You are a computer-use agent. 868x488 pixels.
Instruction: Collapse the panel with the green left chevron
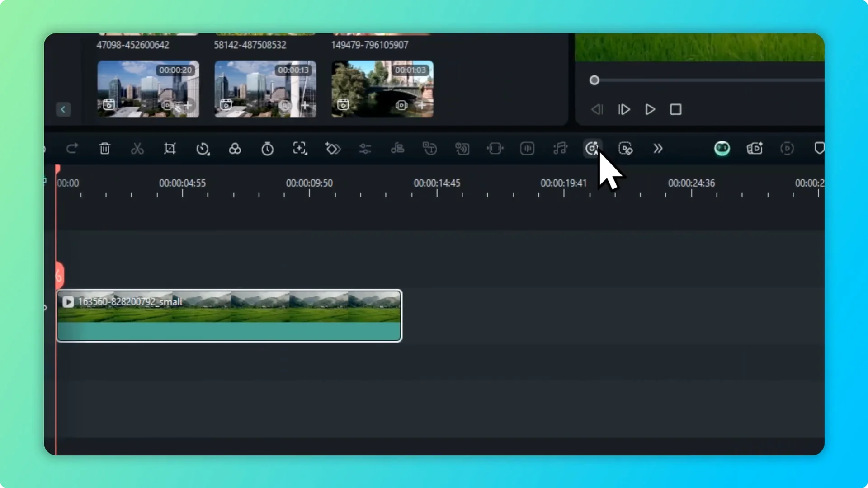tap(63, 109)
